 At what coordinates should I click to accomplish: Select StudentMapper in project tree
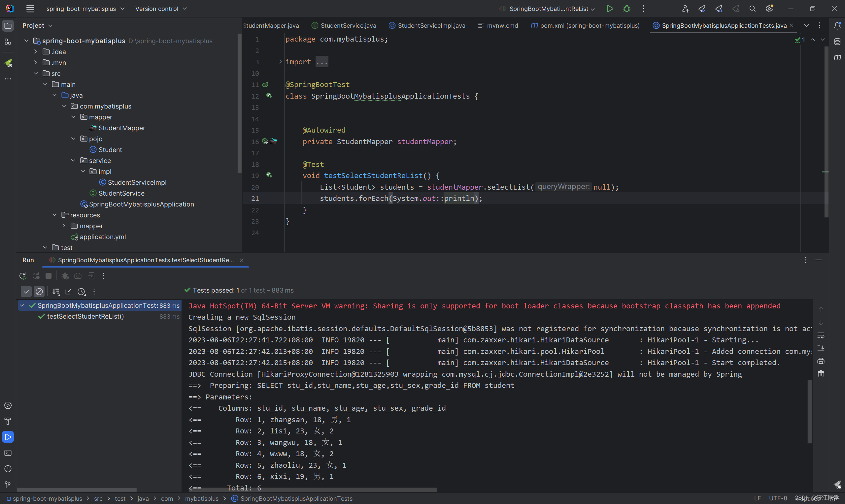pos(122,128)
